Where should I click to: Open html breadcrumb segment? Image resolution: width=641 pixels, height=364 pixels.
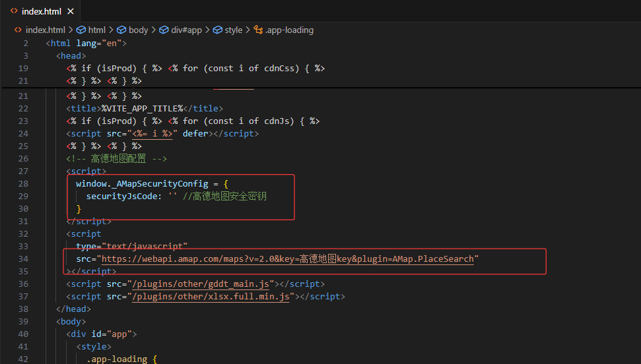(97, 30)
